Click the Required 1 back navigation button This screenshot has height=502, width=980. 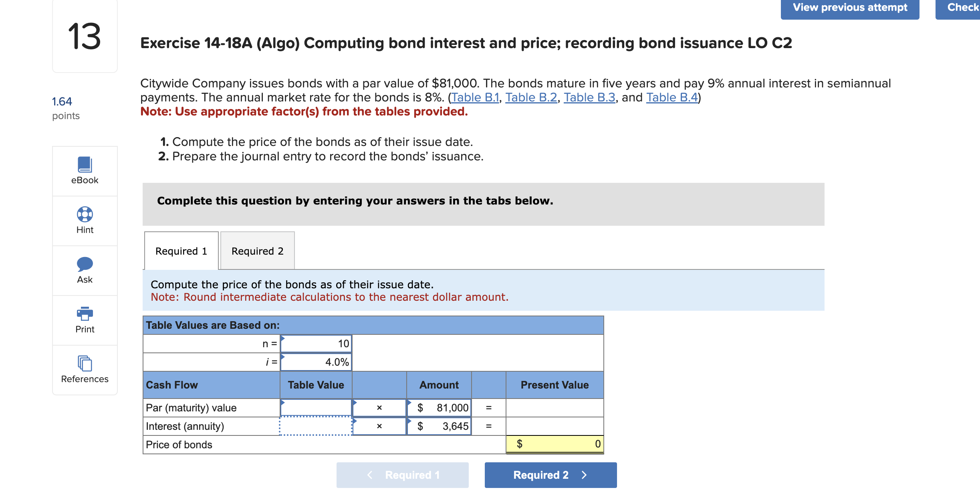tap(402, 475)
